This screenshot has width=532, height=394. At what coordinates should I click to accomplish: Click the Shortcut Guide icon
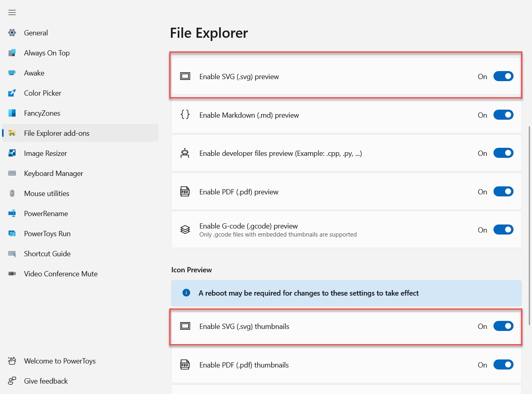click(12, 253)
